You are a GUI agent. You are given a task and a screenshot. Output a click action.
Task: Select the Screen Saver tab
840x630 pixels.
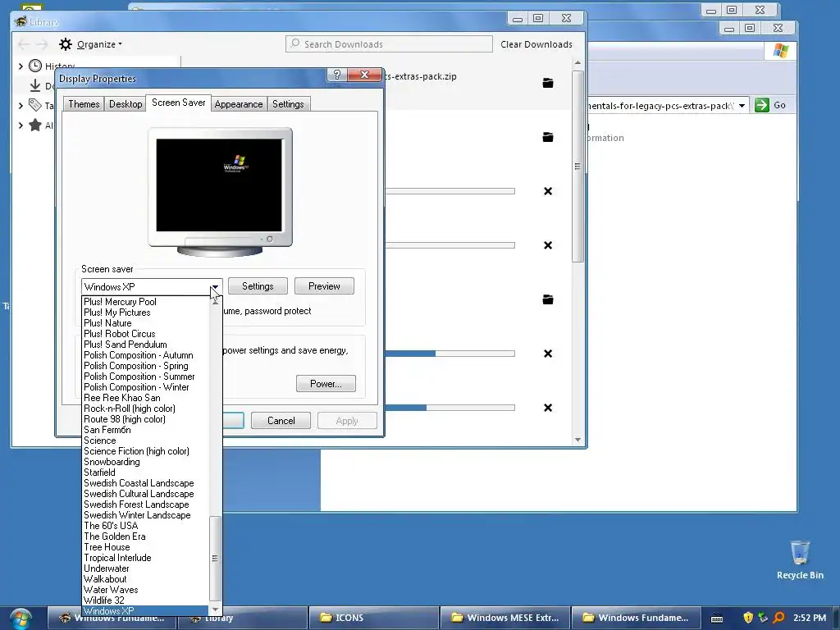tap(178, 103)
